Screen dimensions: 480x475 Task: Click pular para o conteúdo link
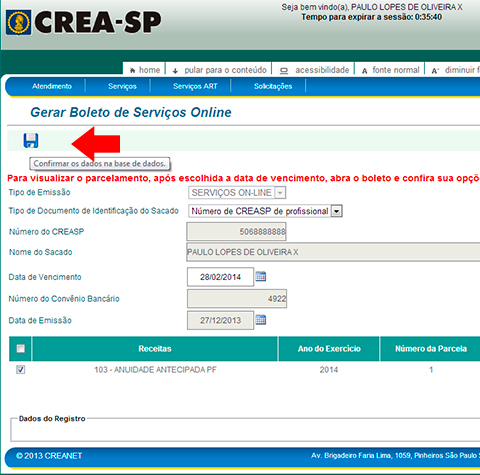pos(225,70)
